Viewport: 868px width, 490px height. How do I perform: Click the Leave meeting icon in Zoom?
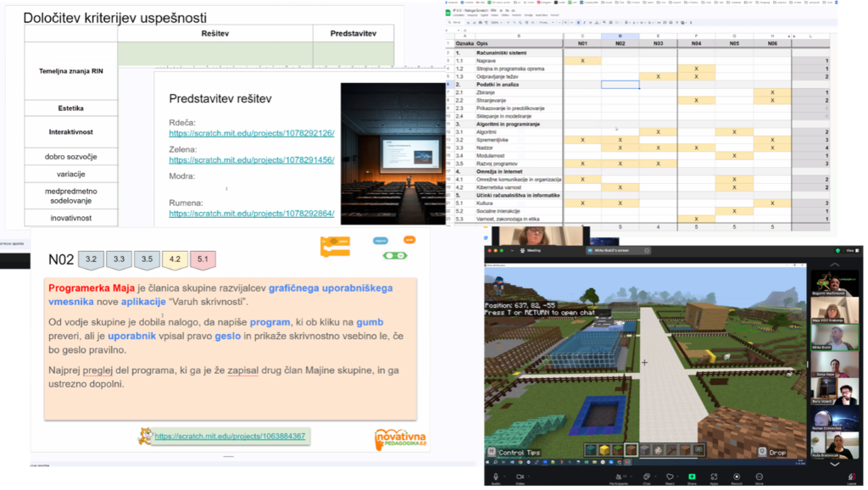click(x=851, y=476)
